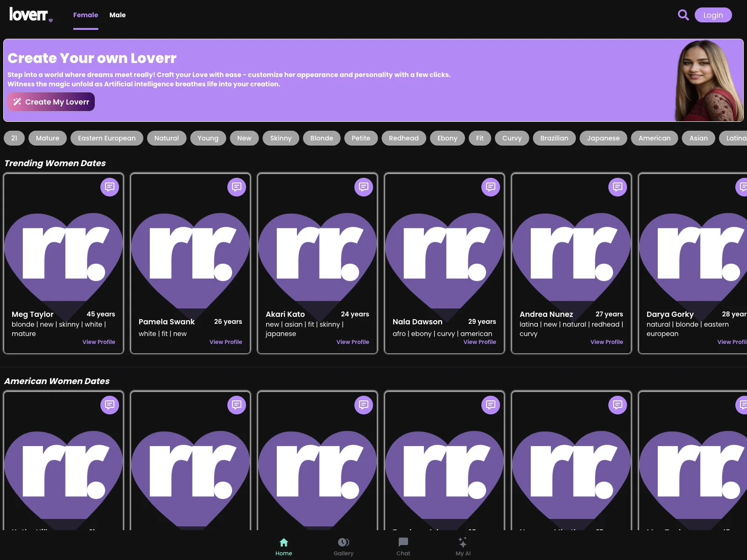
Task: Click the loverr logo
Action: 31,14
